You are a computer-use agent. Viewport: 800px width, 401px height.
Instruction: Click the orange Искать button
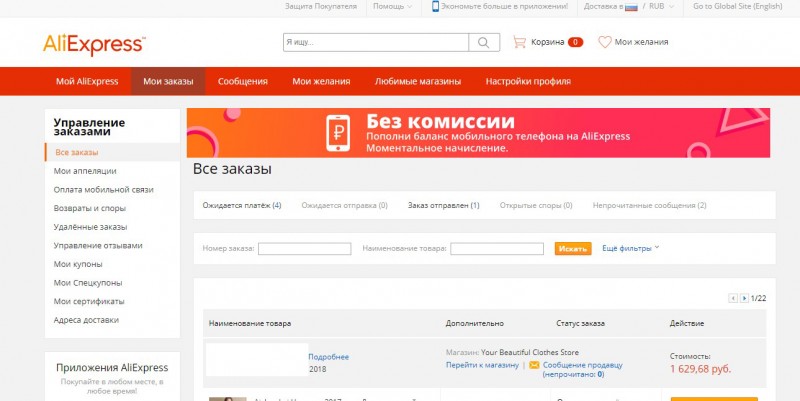tap(573, 248)
